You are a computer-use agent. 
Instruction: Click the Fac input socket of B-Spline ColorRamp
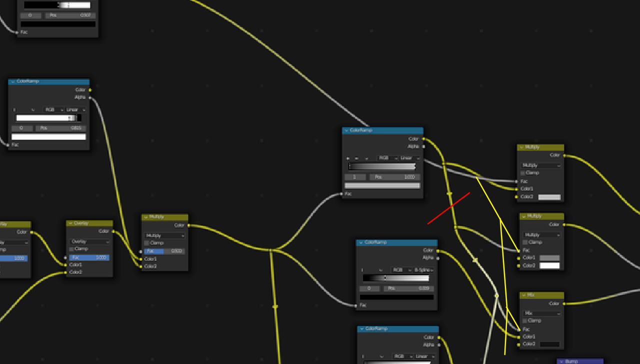point(356,305)
